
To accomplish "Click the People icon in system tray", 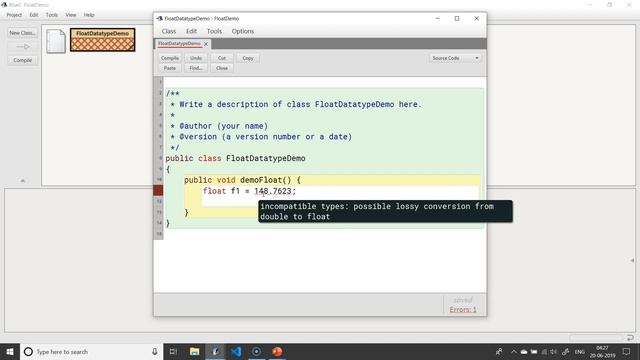I will point(499,351).
